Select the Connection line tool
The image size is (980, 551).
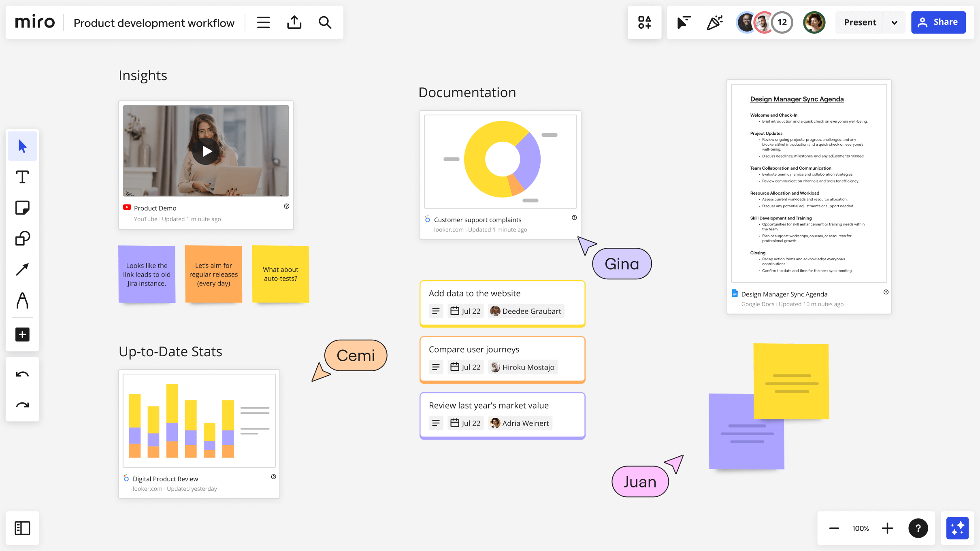pyautogui.click(x=22, y=269)
